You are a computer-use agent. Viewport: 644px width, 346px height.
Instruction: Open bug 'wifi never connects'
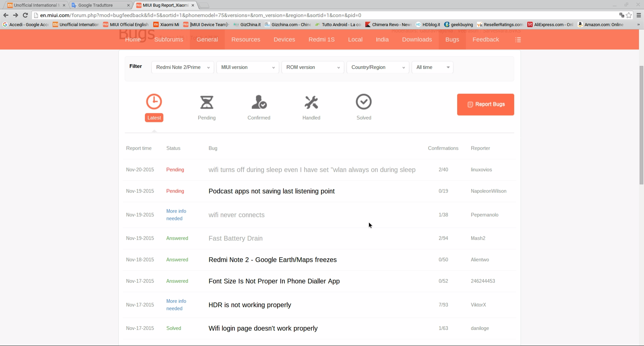(x=236, y=215)
